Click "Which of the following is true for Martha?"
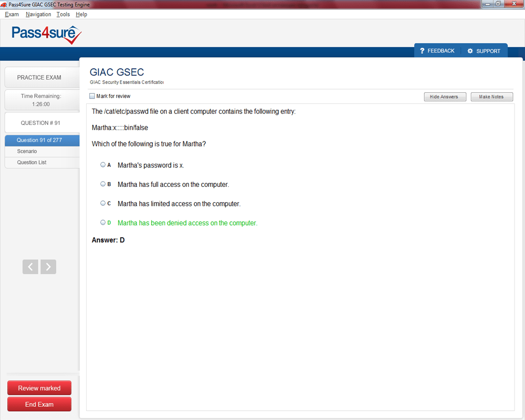Image resolution: width=525 pixels, height=420 pixels. (149, 144)
